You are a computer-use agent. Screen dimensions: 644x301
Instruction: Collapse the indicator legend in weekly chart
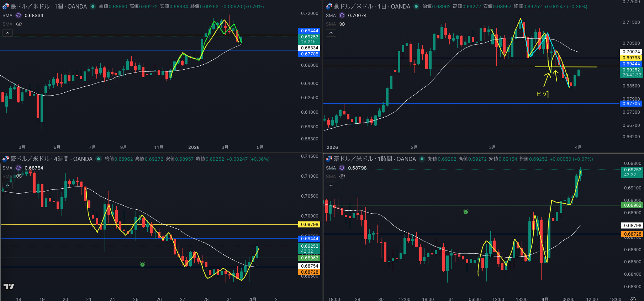click(7, 33)
